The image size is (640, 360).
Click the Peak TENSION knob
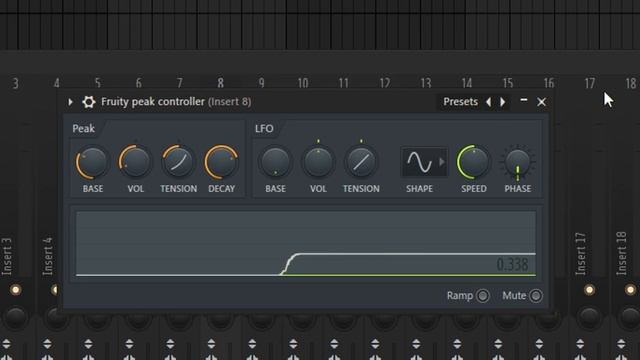(x=178, y=162)
